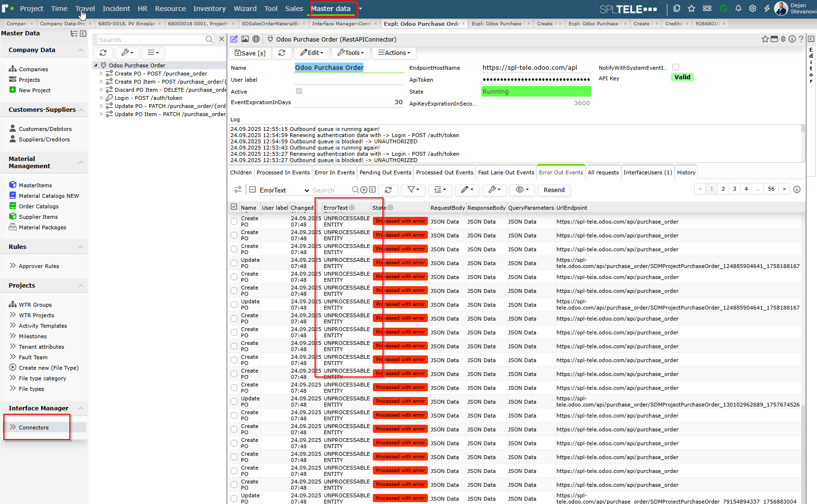
Task: Collapse the Interface Manager section
Action: (x=81, y=408)
